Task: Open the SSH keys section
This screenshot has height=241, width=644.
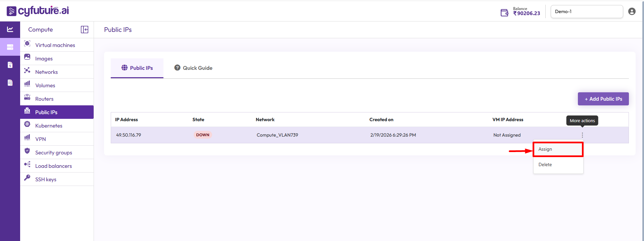Action: 46,179
